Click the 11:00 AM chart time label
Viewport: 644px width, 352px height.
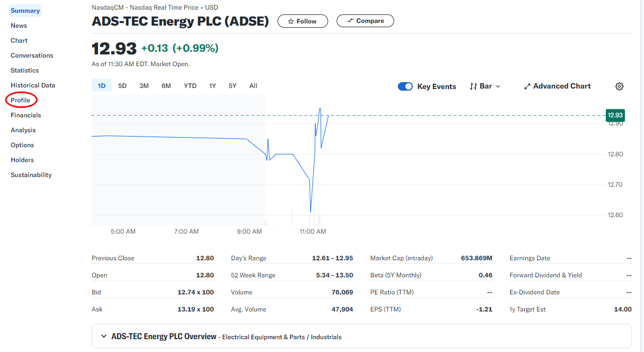coord(313,231)
